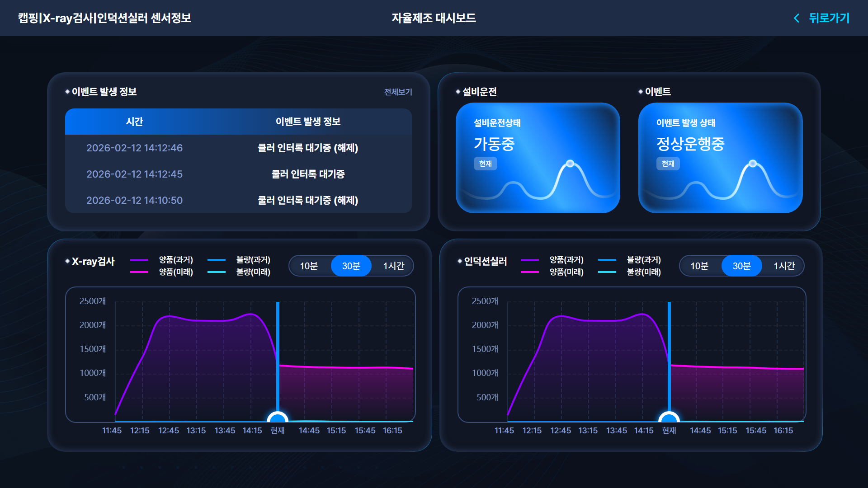The image size is (868, 488).
Task: Click the wave peak dot in 정상운행중 card
Action: coord(753,164)
